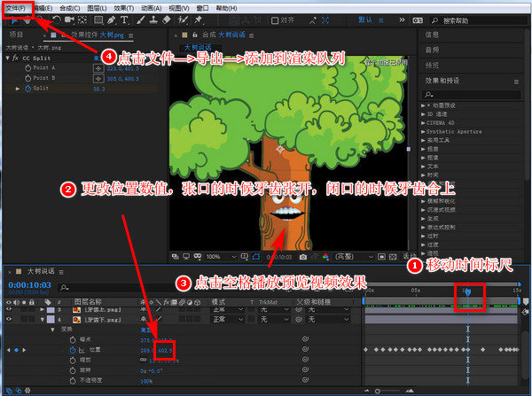Open the 预览 panel
Viewport: 532px width, 396px height.
[x=434, y=64]
